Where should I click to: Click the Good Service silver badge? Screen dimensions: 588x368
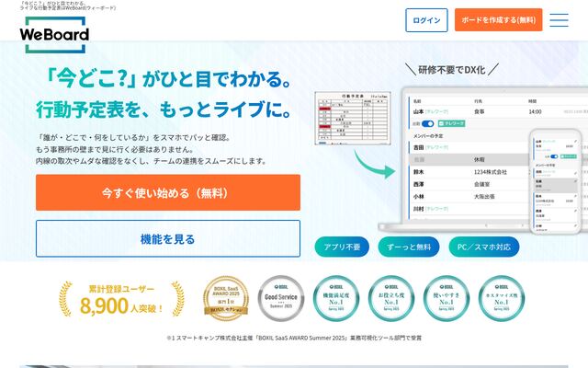tap(281, 298)
